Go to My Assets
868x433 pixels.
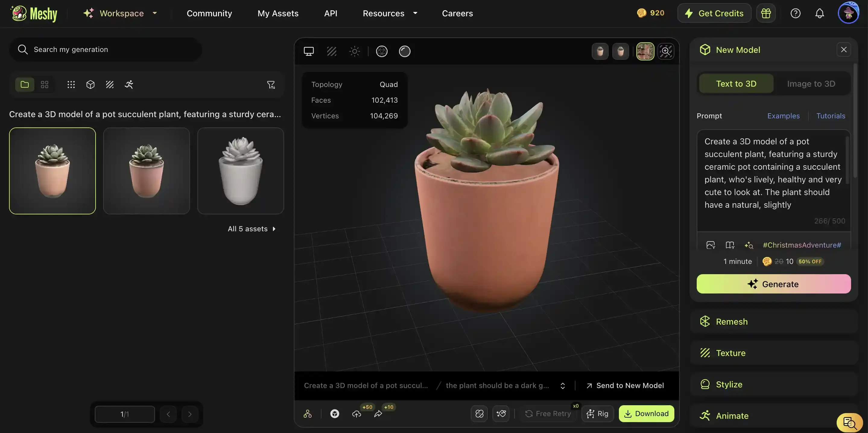coord(278,13)
